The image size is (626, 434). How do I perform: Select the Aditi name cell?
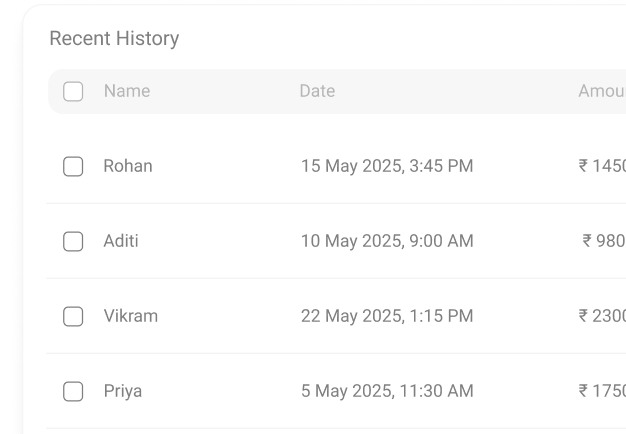point(121,241)
